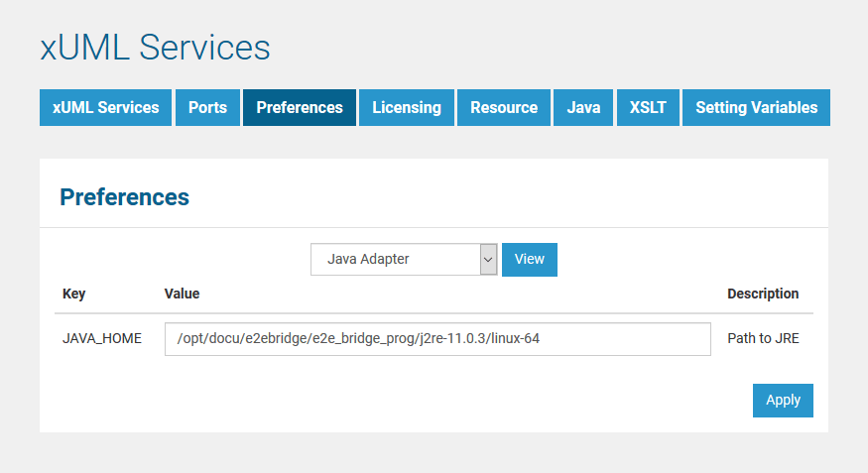Click the Path to JRE description

point(763,339)
